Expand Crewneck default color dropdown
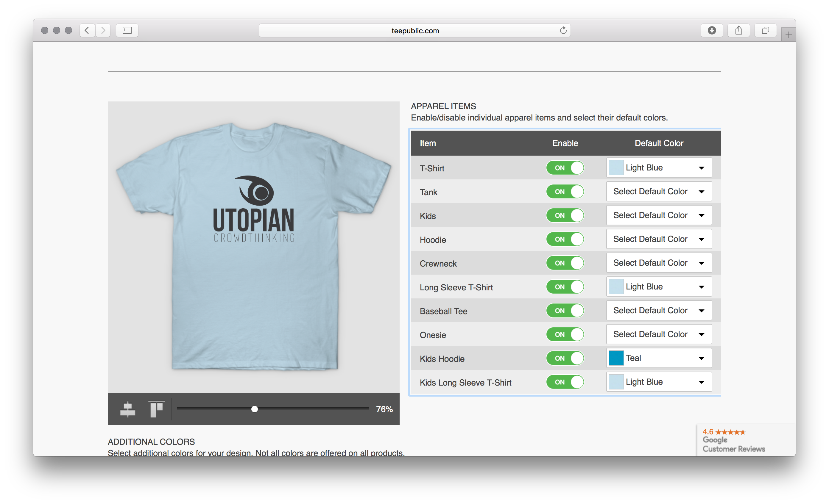829x504 pixels. 659,263
